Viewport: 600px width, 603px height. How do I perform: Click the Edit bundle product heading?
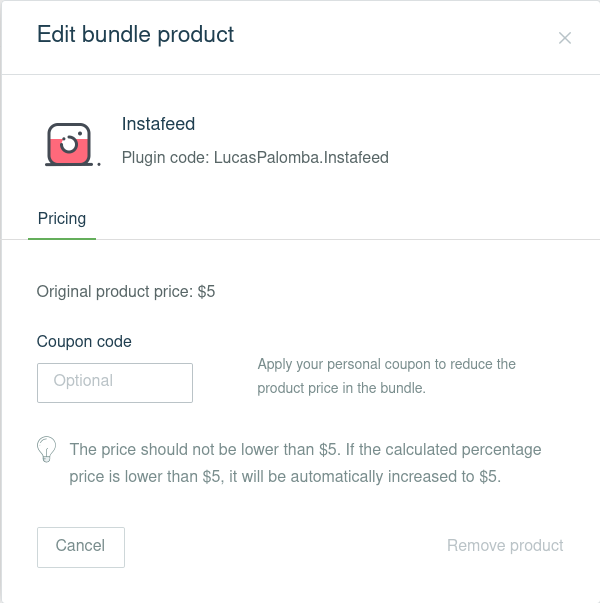pyautogui.click(x=135, y=35)
